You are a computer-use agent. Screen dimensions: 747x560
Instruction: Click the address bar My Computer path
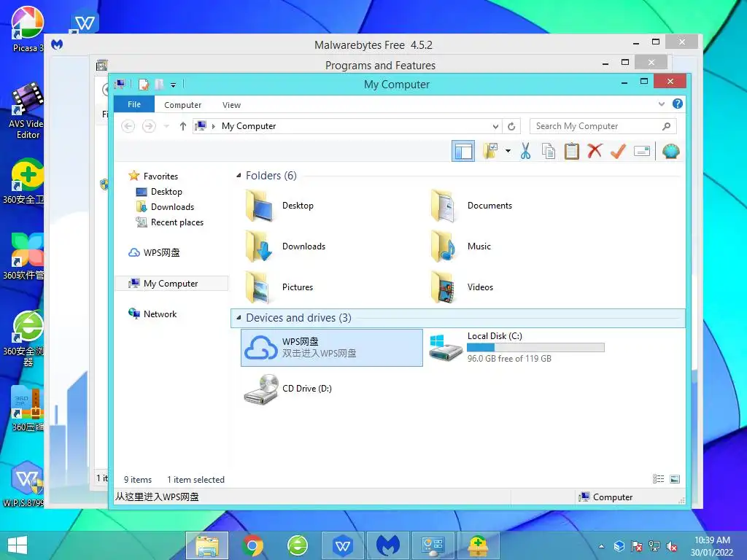click(x=249, y=126)
